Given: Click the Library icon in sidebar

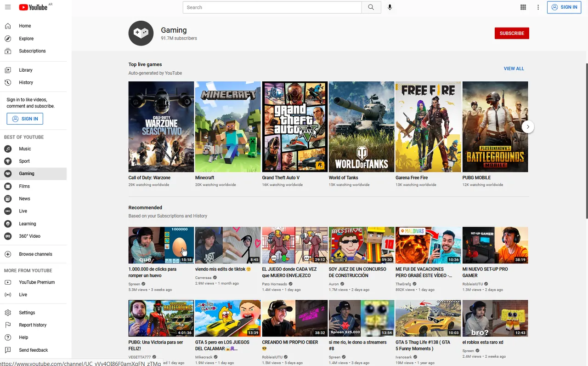Looking at the screenshot, I should (8, 70).
